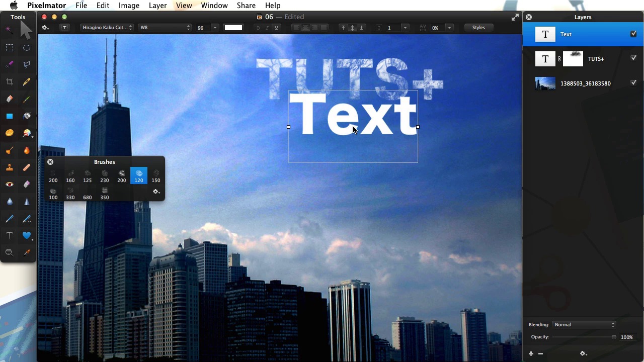Choose the Clone Stamp tool
Screen dimensions: 644x362
pos(9,167)
